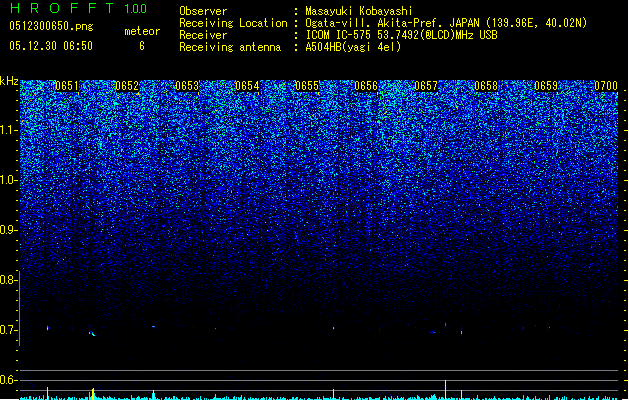This screenshot has height=400, width=629.
Task: Click the 0654 time marker
Action: point(247,86)
